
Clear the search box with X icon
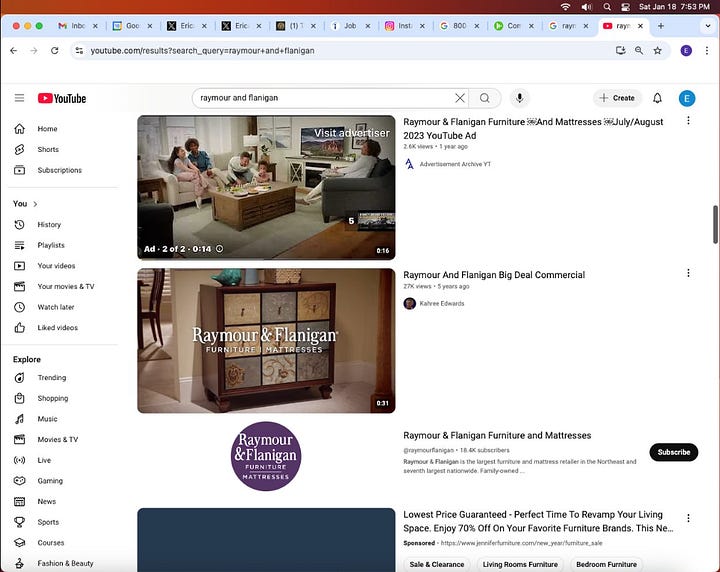click(460, 98)
